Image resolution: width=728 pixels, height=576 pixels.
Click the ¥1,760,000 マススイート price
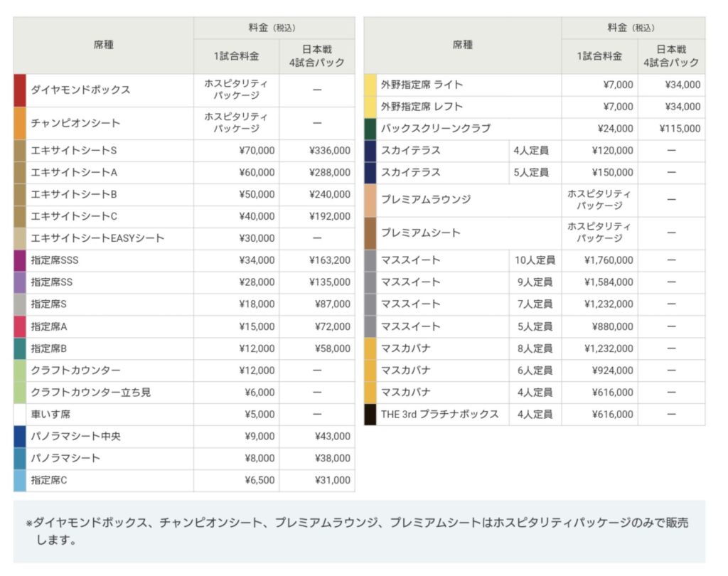[x=609, y=260]
